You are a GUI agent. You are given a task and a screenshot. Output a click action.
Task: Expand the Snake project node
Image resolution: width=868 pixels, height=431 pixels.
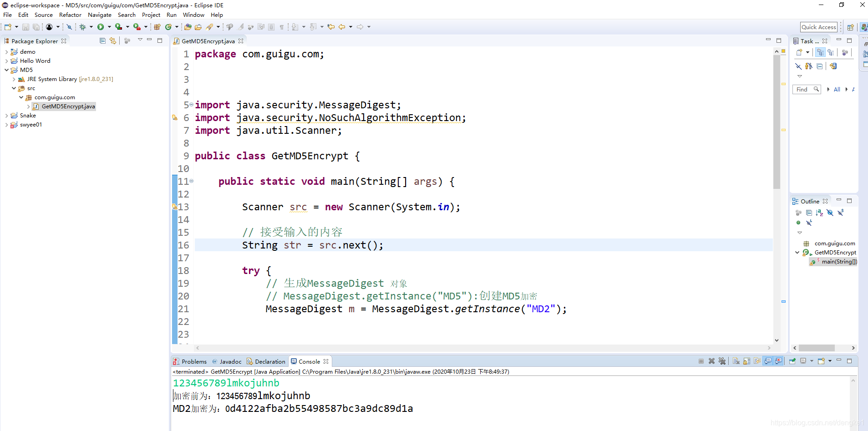[6, 116]
